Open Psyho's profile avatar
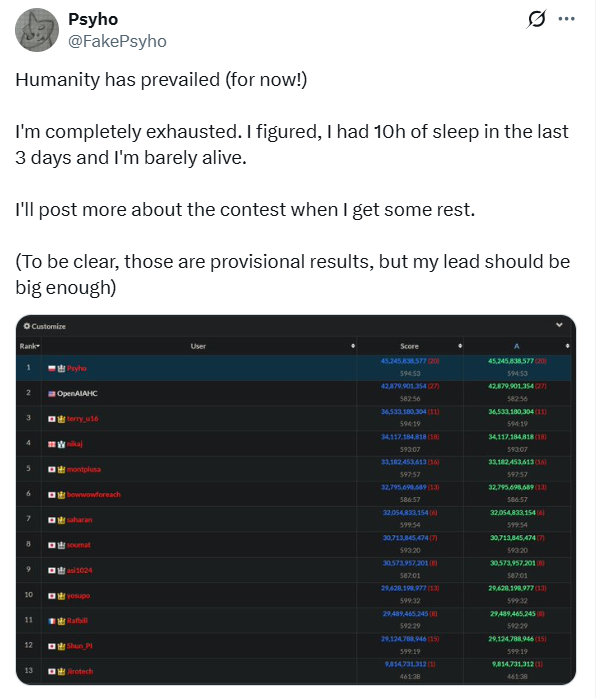Screen dimensions: 616x698 pyautogui.click(x=37, y=30)
